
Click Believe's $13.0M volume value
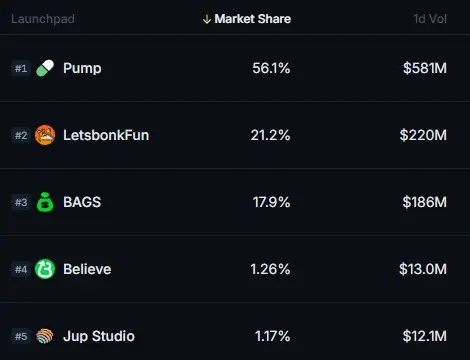[x=423, y=269]
